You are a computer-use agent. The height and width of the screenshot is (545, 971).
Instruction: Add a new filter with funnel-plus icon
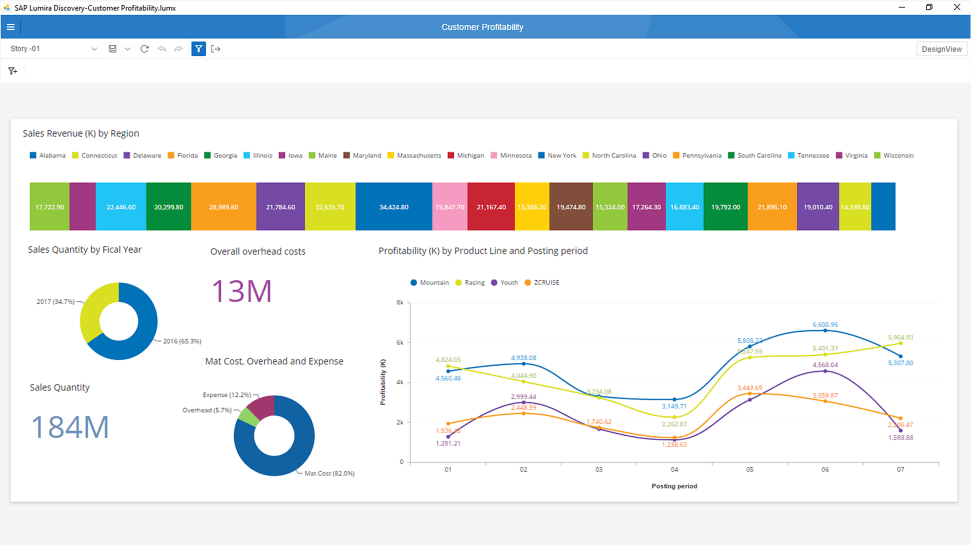[13, 71]
